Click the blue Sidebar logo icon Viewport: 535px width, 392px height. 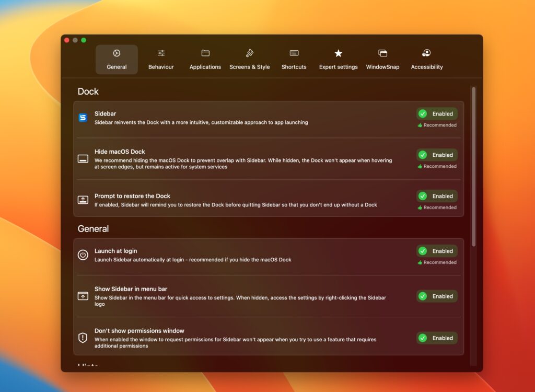click(83, 118)
